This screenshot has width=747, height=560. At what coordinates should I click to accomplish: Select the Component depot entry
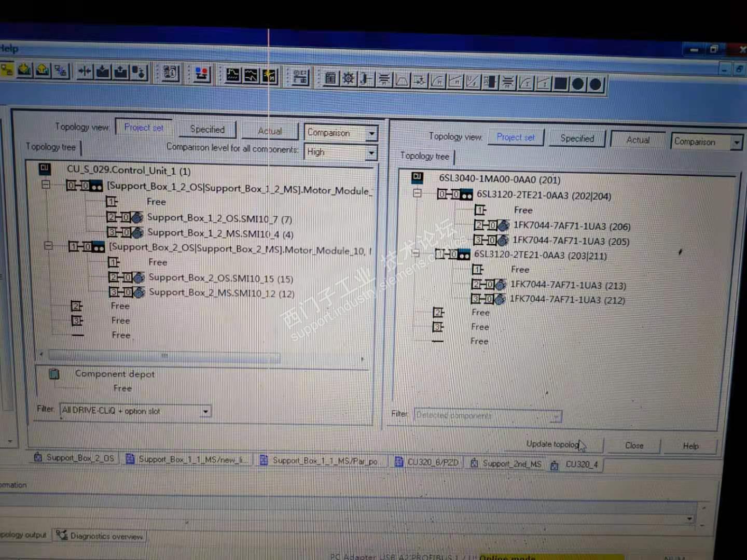coord(115,374)
